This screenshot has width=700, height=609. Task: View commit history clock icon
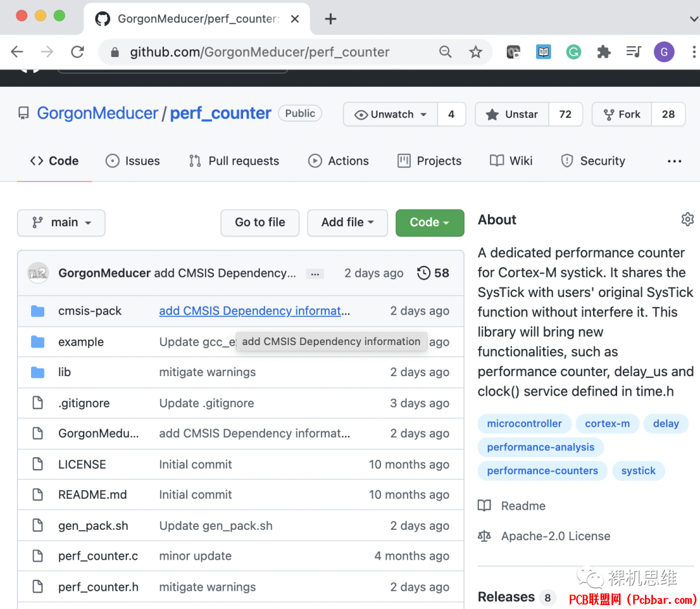[x=423, y=272]
